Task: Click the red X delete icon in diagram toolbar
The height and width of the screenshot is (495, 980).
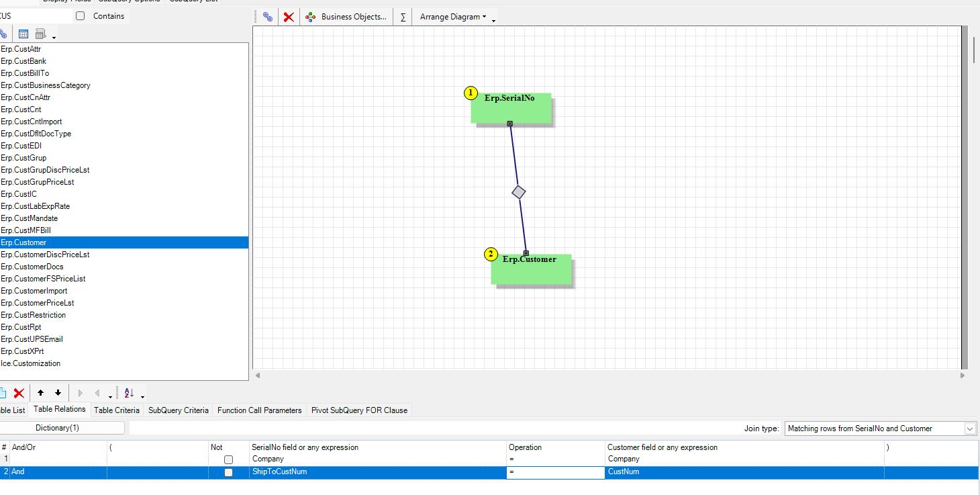Action: 289,17
